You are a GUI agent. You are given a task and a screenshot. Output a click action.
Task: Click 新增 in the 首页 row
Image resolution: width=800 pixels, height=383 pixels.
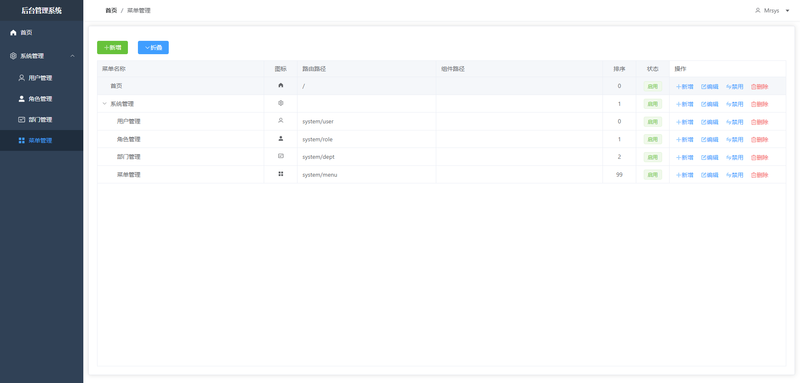685,87
